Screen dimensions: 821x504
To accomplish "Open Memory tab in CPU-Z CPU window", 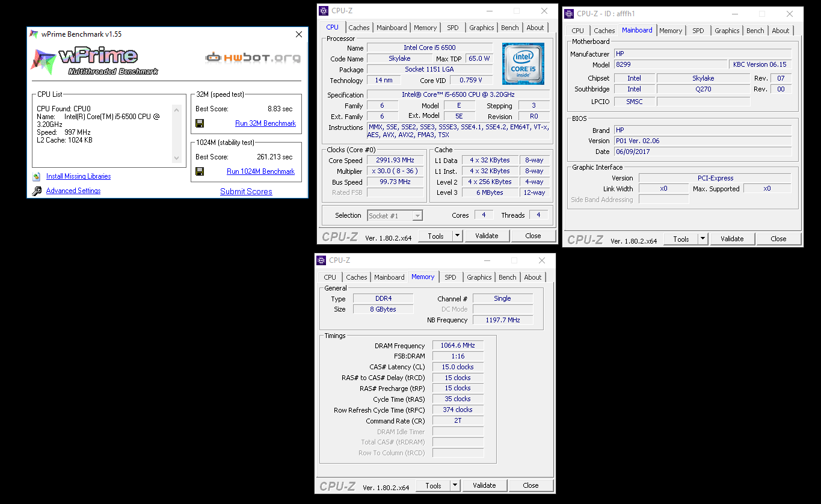I will pos(425,28).
